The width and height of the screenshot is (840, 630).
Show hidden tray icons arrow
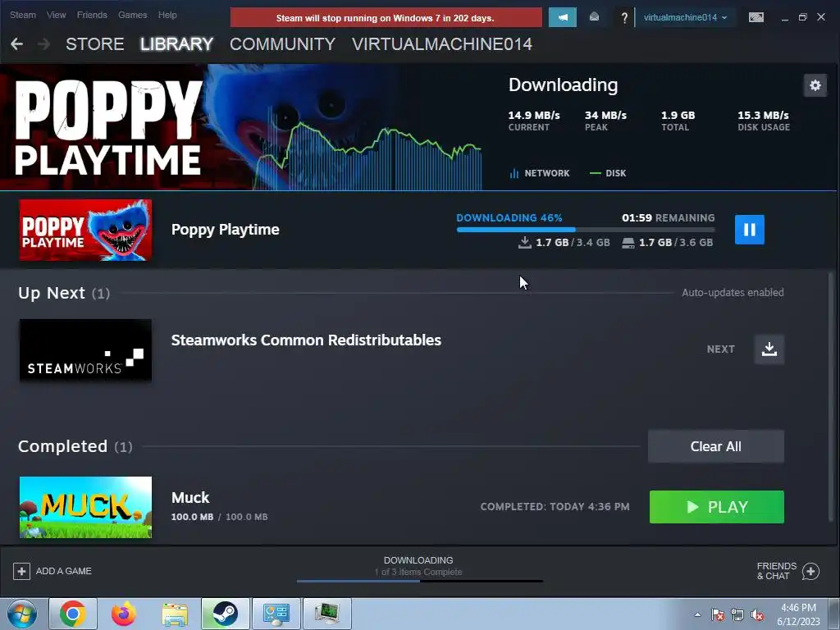pos(697,614)
